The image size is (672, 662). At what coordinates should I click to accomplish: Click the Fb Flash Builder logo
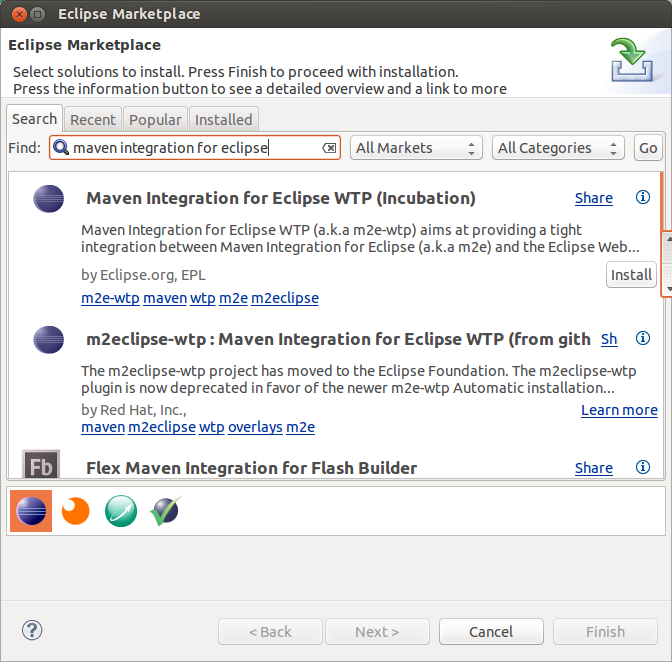41,464
